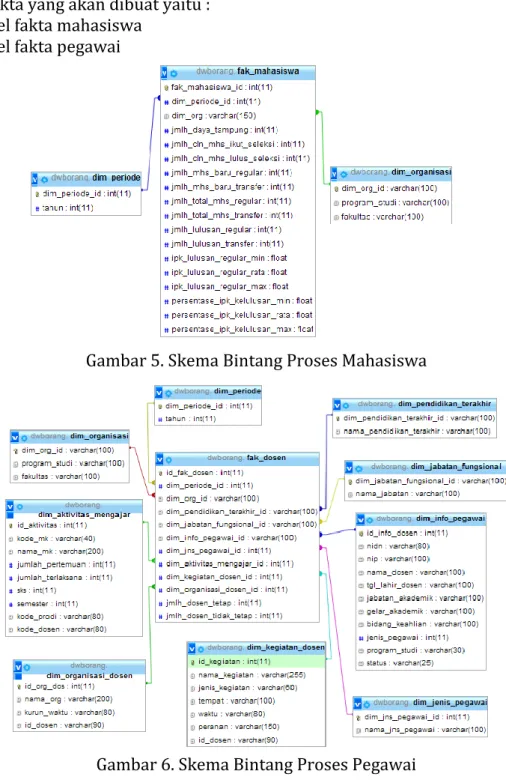Open gear options of dim_info_pegawai table

[369, 520]
